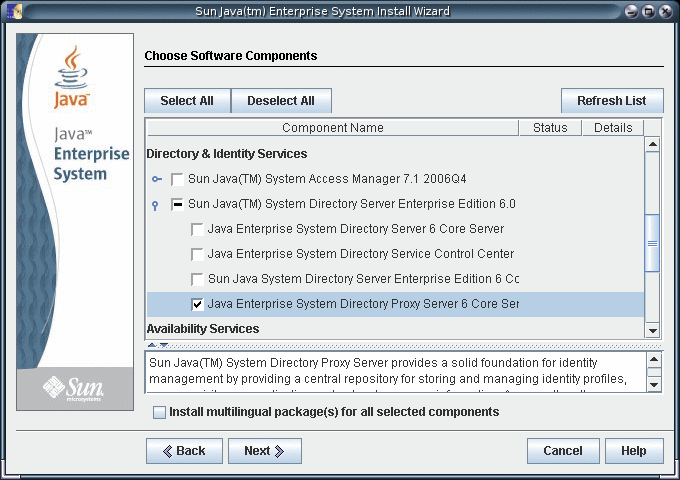680x480 pixels.
Task: Uncheck Directory Proxy Server 6 Core Server
Action: point(197,304)
